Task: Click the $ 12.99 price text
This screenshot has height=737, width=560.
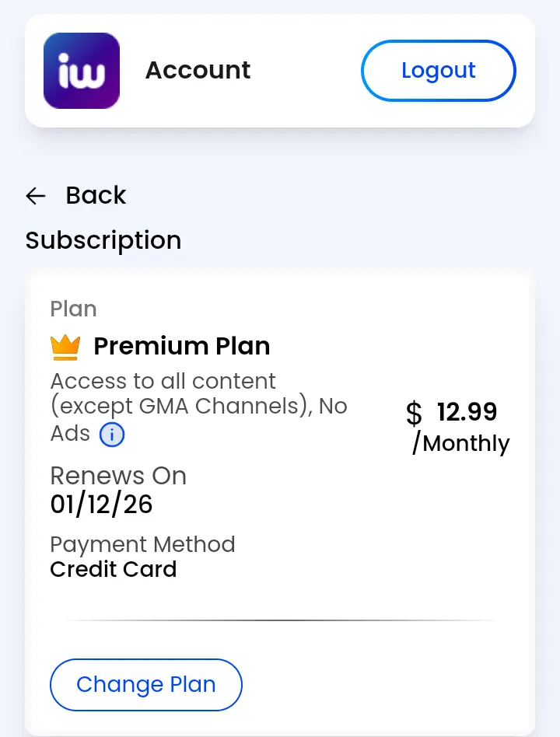Action: pos(451,412)
